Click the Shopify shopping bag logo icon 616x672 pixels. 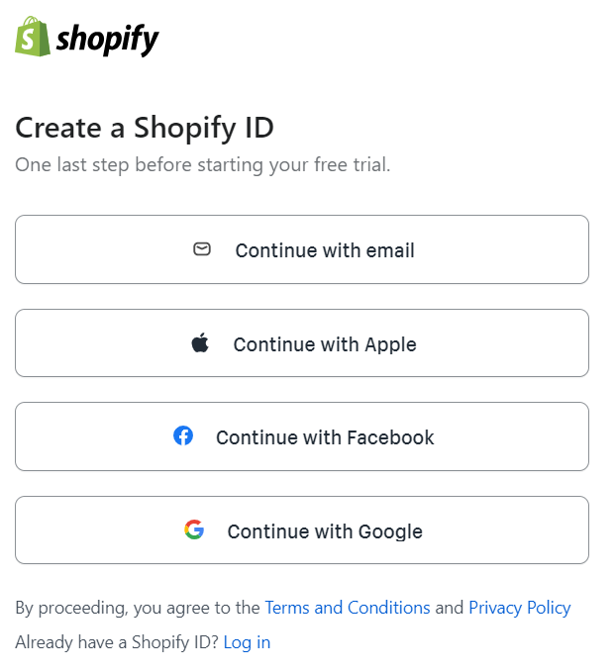click(33, 37)
